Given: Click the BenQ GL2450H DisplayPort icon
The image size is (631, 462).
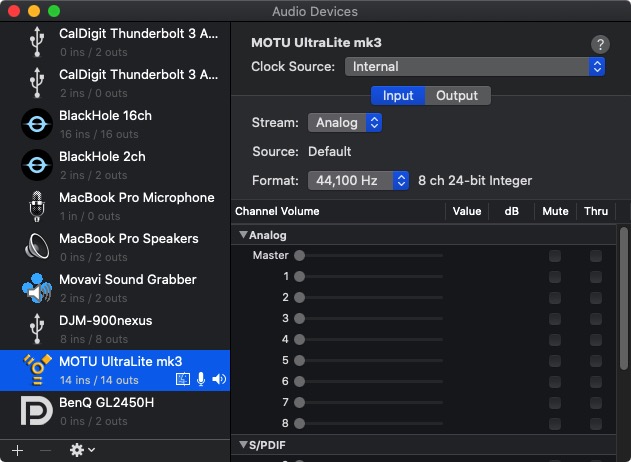Looking at the screenshot, I should 37,411.
